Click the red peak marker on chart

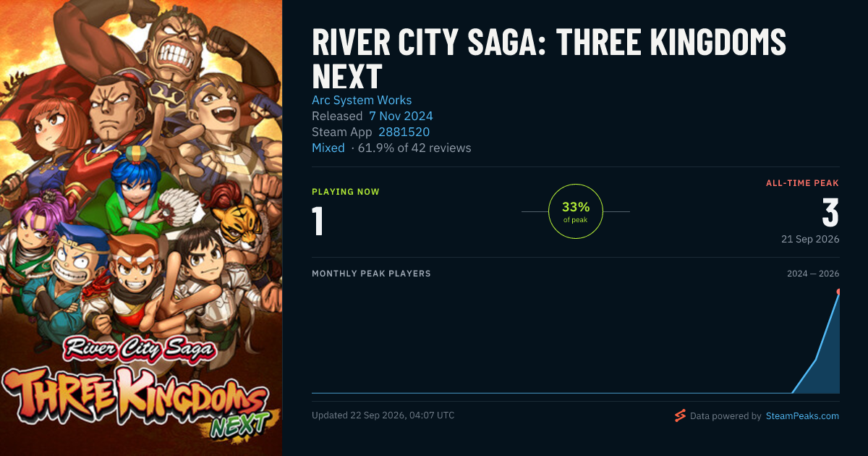tap(839, 292)
